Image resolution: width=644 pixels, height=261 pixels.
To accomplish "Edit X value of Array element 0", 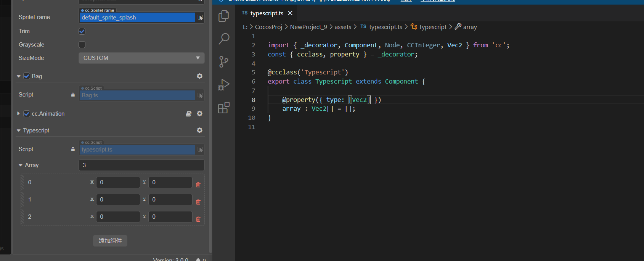I will (x=118, y=182).
